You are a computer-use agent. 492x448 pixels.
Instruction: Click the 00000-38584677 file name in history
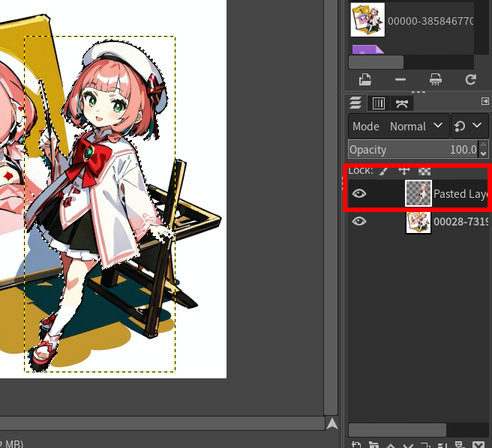coord(430,21)
